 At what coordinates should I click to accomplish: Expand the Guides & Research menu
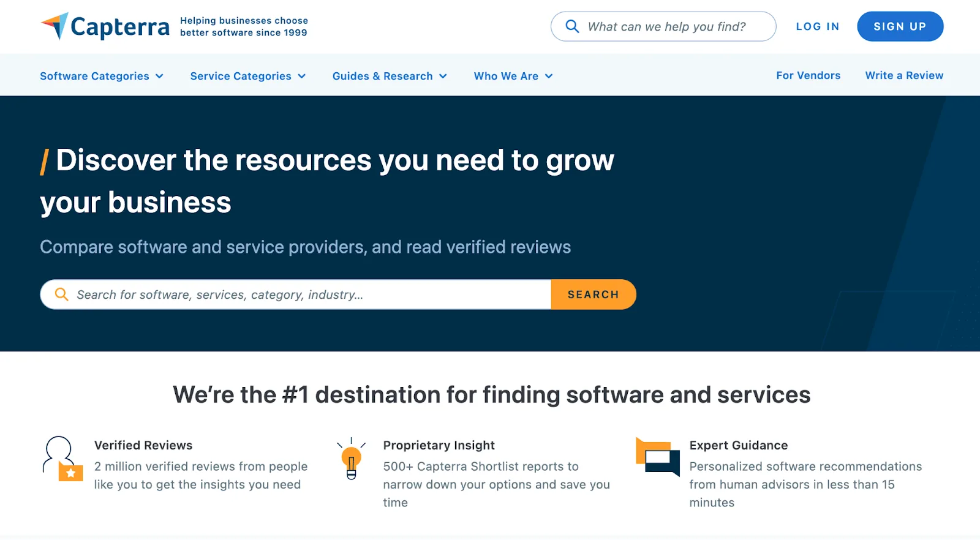pyautogui.click(x=390, y=76)
